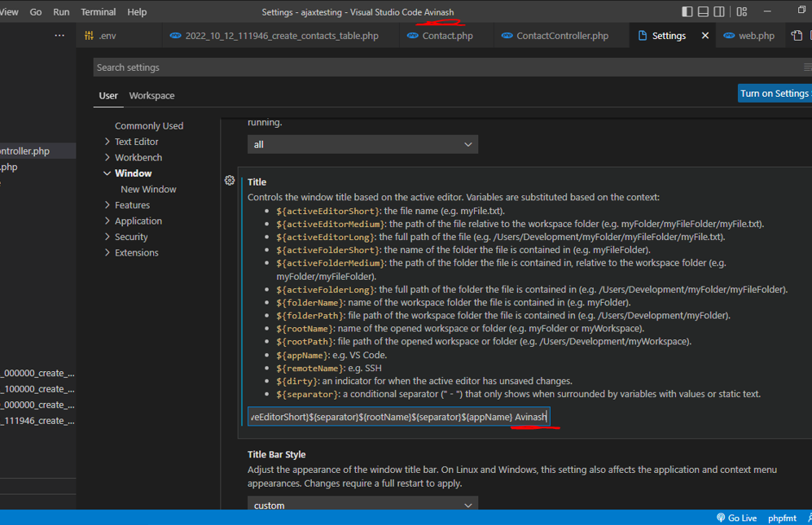Click the PHP icon on the ContactController.php tab
Screen dimensions: 812x525
point(507,36)
